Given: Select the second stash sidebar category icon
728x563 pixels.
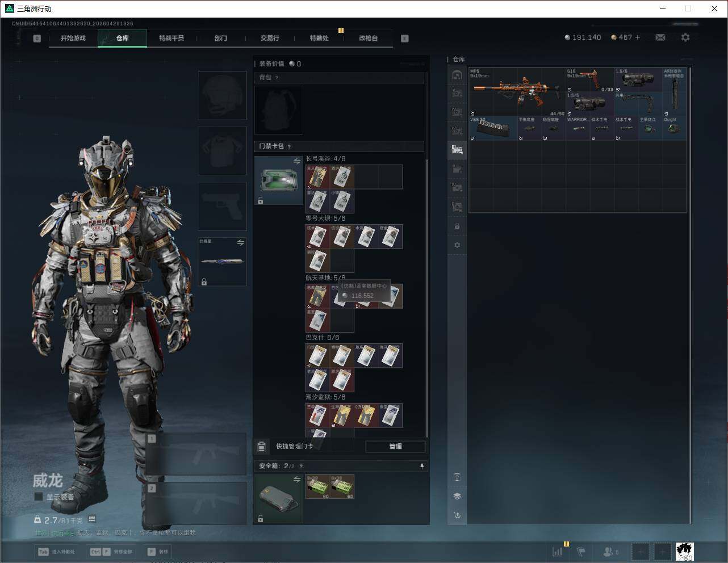Looking at the screenshot, I should (457, 93).
